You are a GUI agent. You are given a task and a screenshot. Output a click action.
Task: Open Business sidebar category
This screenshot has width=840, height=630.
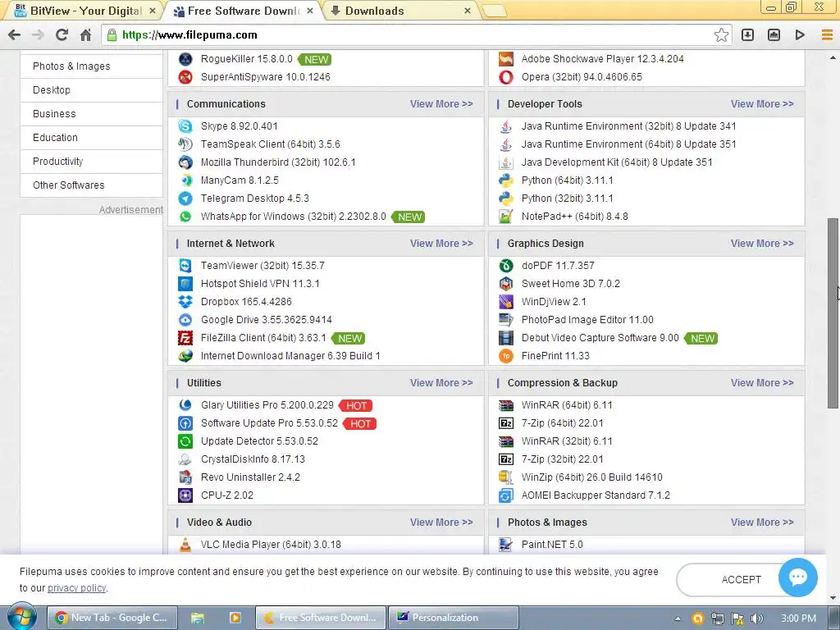tap(91, 113)
